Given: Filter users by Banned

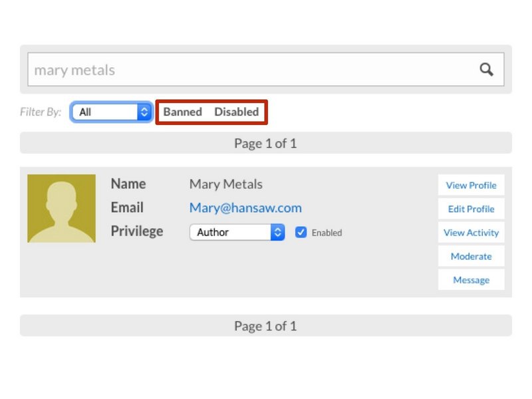Looking at the screenshot, I should point(182,112).
